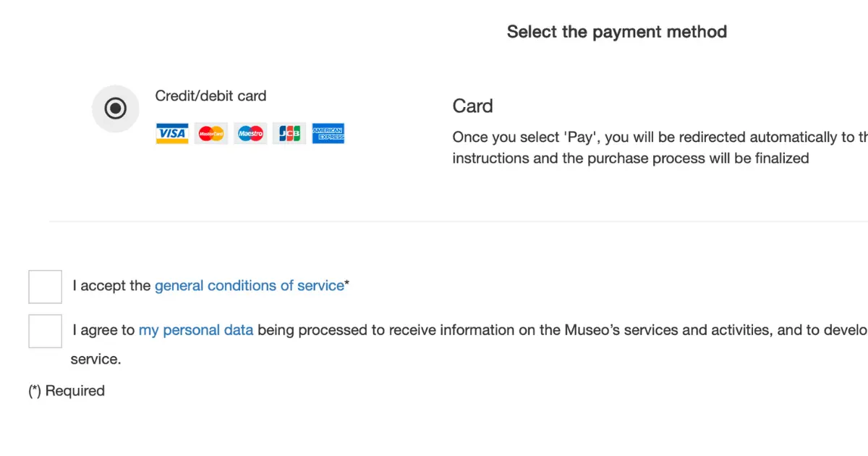Click the redirect instructions paragraph
The height and width of the screenshot is (456, 868).
tap(660, 148)
